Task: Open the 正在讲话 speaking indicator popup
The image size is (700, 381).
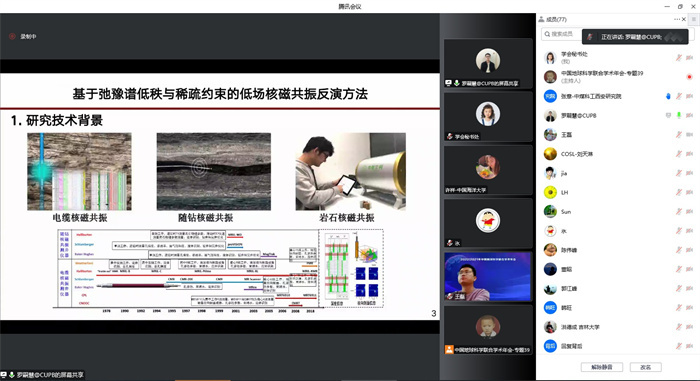Action: [635, 37]
